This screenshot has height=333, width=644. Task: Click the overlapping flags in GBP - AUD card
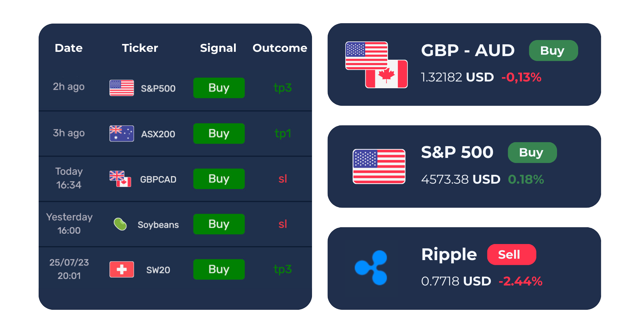(x=376, y=65)
